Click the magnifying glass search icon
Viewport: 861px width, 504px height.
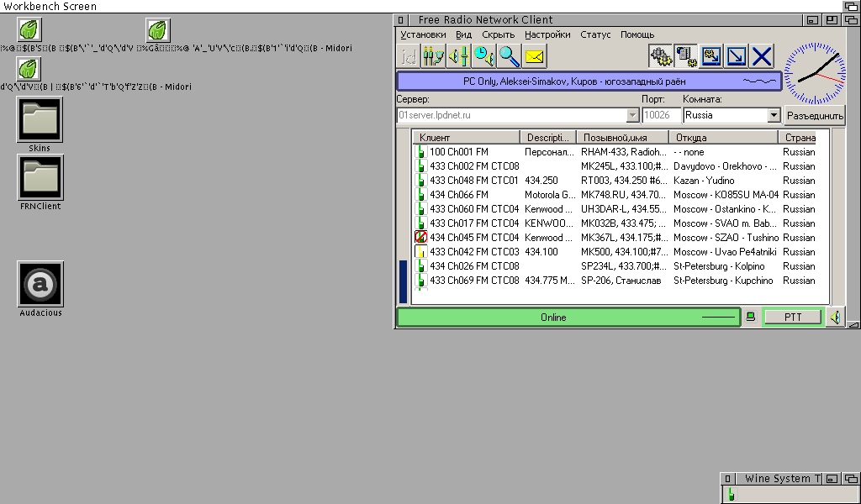(509, 56)
